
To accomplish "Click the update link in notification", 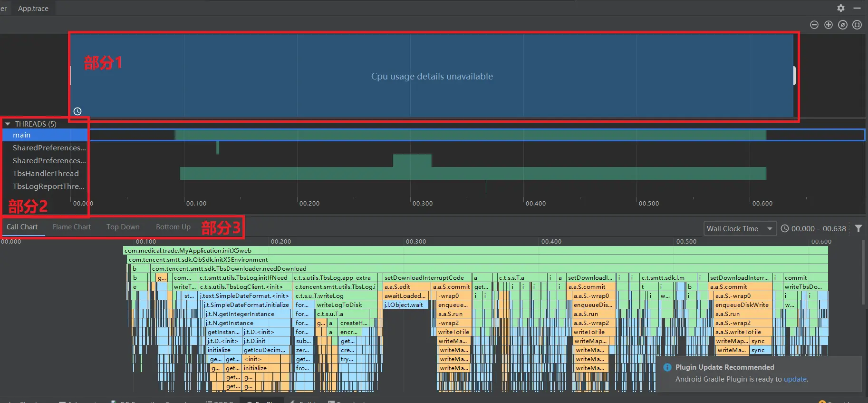I will click(x=795, y=379).
